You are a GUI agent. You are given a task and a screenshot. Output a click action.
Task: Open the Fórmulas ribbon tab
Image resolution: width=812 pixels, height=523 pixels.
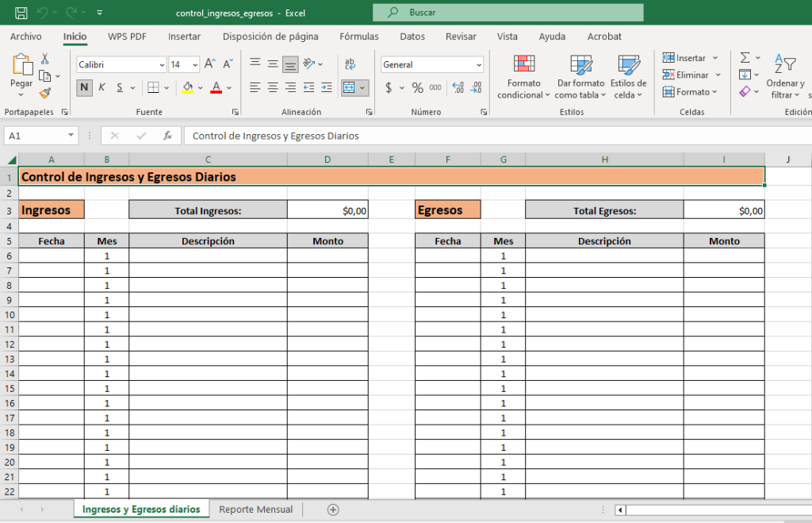(358, 37)
